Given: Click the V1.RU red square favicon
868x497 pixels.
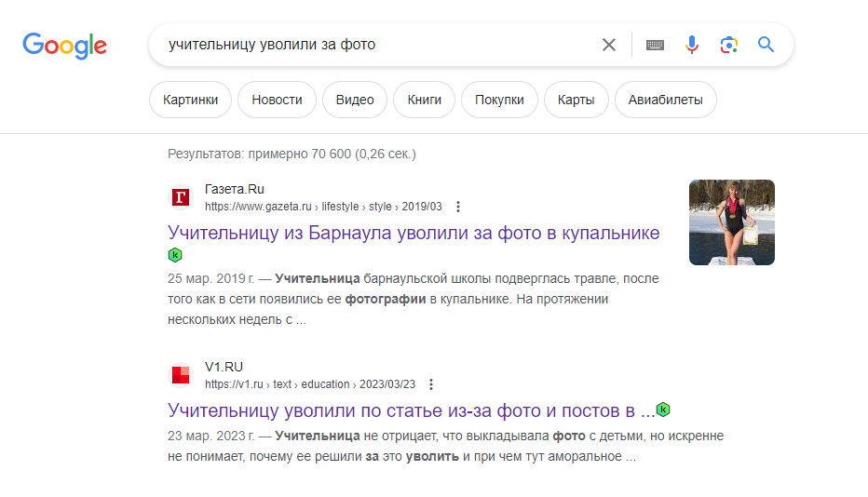Looking at the screenshot, I should tap(181, 375).
